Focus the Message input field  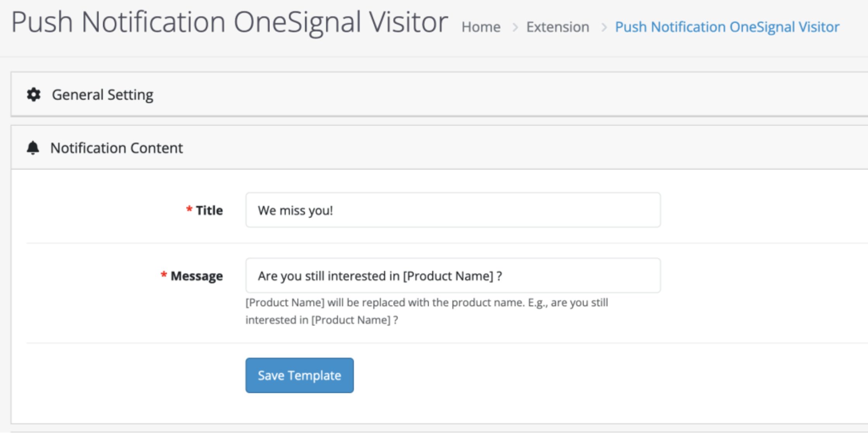[453, 275]
